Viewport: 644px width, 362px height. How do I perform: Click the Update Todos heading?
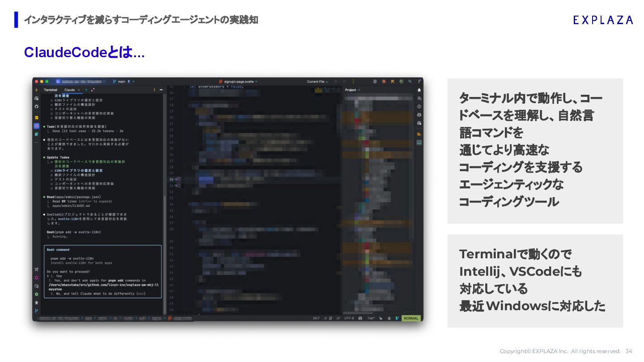click(x=58, y=157)
